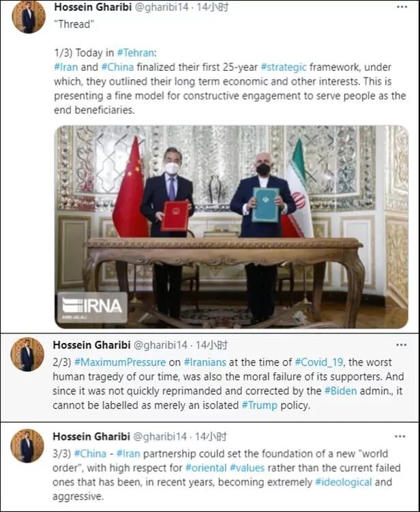The image size is (420, 512).
Task: Open the #Tehran hashtag link
Action: coord(135,53)
